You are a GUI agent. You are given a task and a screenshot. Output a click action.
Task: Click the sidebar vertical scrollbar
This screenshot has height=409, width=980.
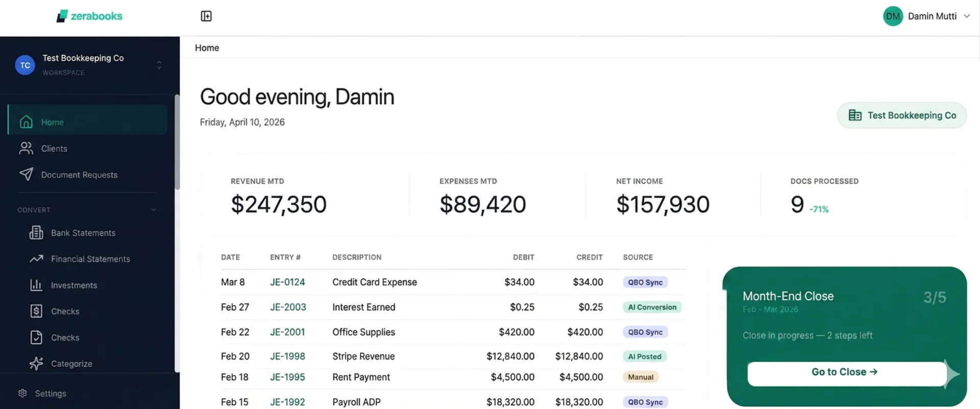tap(177, 143)
